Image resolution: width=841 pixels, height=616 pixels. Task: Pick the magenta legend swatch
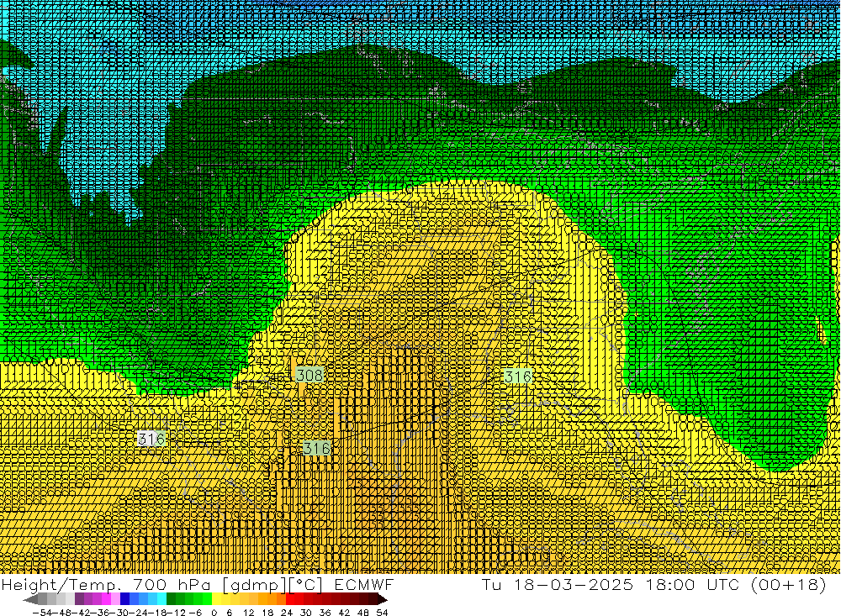pyautogui.click(x=106, y=600)
